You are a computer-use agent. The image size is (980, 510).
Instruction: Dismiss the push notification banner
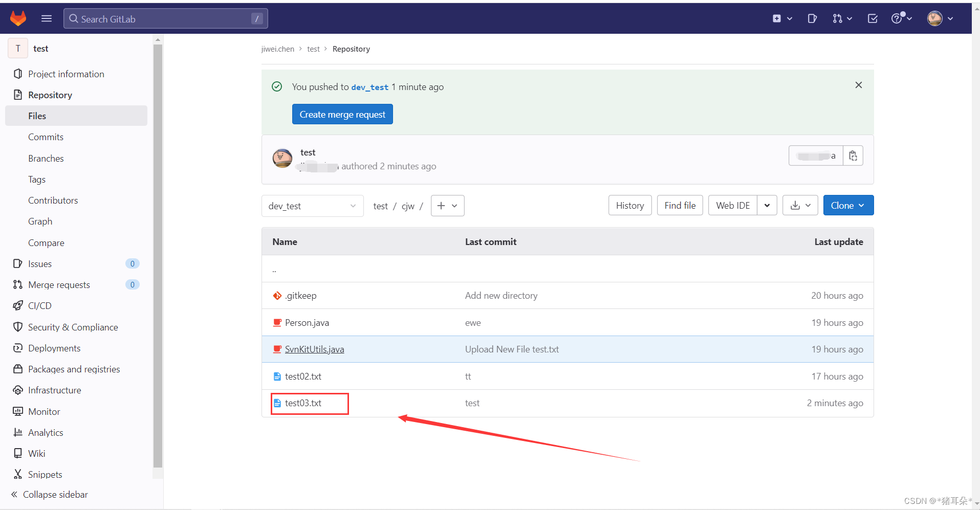tap(858, 85)
